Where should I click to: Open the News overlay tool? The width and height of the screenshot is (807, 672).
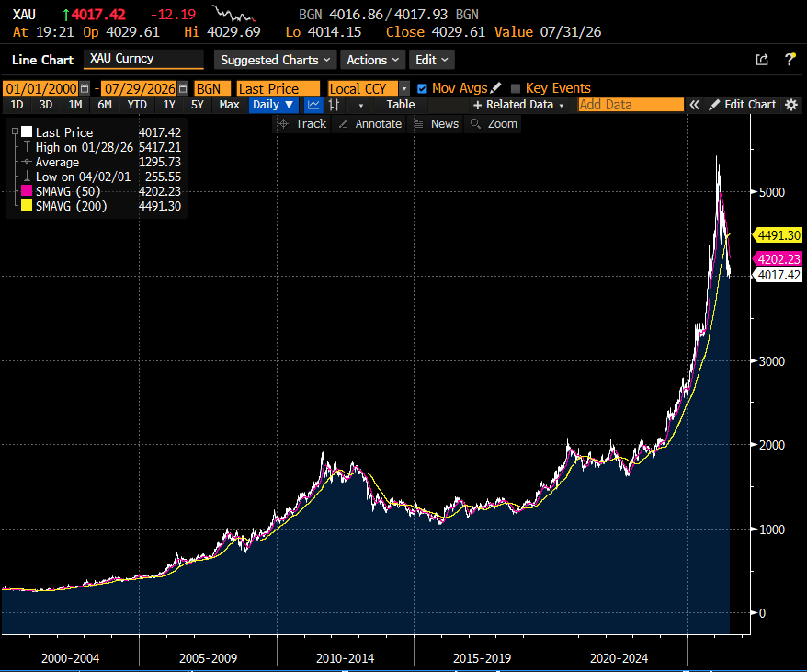436,124
